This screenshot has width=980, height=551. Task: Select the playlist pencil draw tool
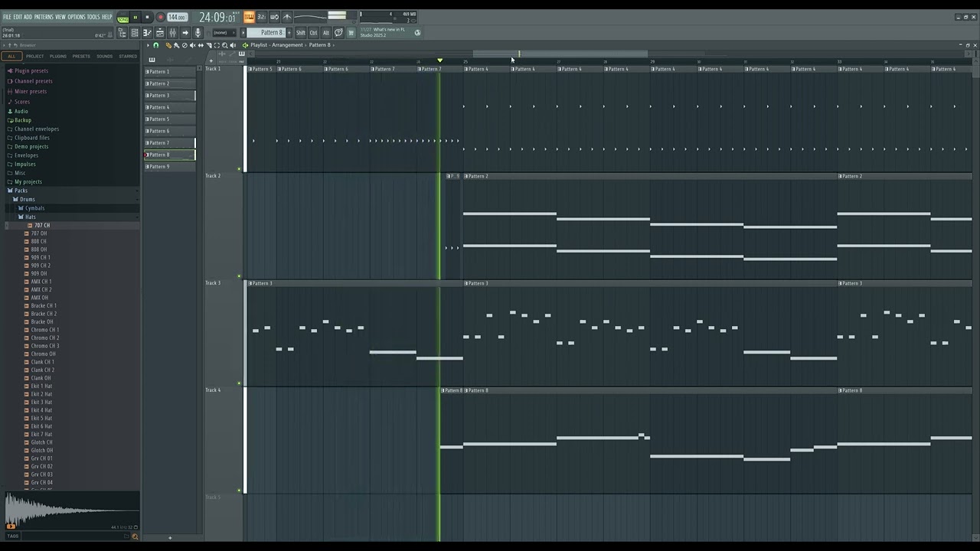point(168,45)
